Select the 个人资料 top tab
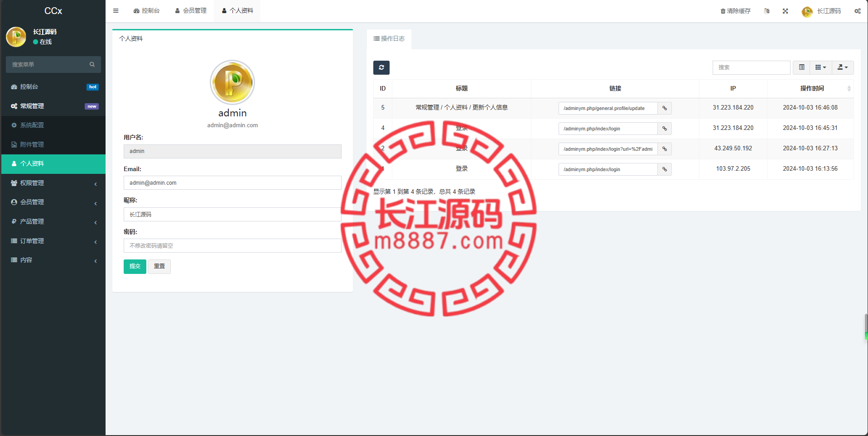The height and width of the screenshot is (436, 868). point(237,10)
